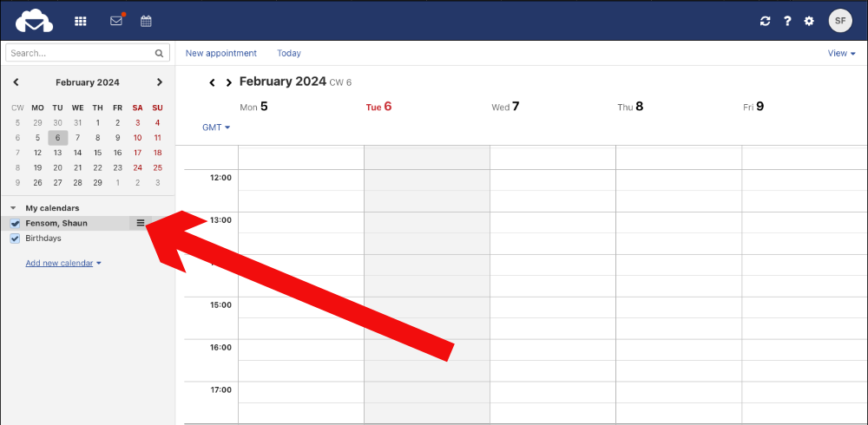Click the Today link
Viewport: 868px width, 425px height.
(x=289, y=53)
